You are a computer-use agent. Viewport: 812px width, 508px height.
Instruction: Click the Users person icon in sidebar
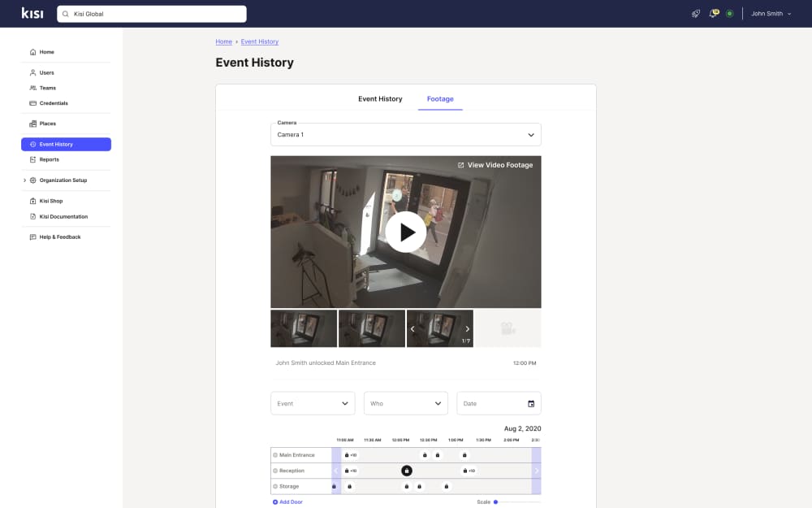pyautogui.click(x=32, y=72)
